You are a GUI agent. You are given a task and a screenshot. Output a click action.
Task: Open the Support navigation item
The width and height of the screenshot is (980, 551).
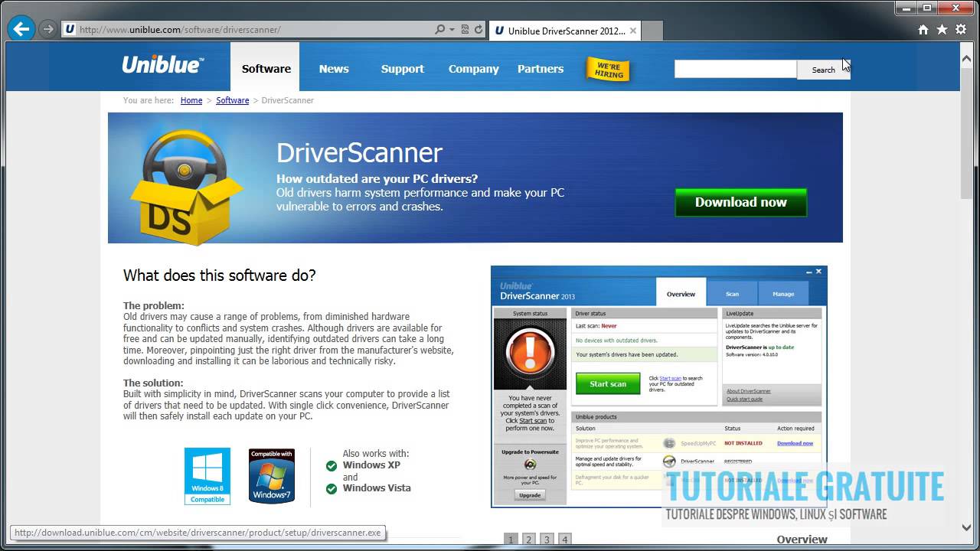click(403, 68)
